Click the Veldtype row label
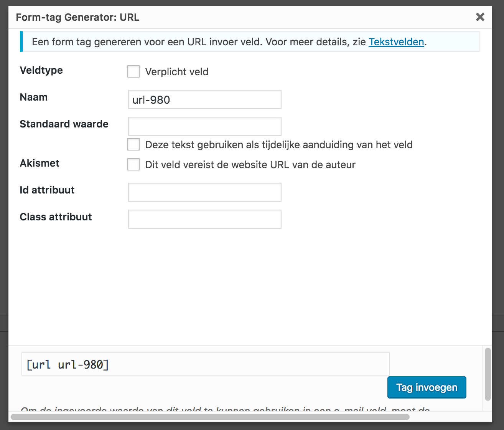 pyautogui.click(x=41, y=70)
